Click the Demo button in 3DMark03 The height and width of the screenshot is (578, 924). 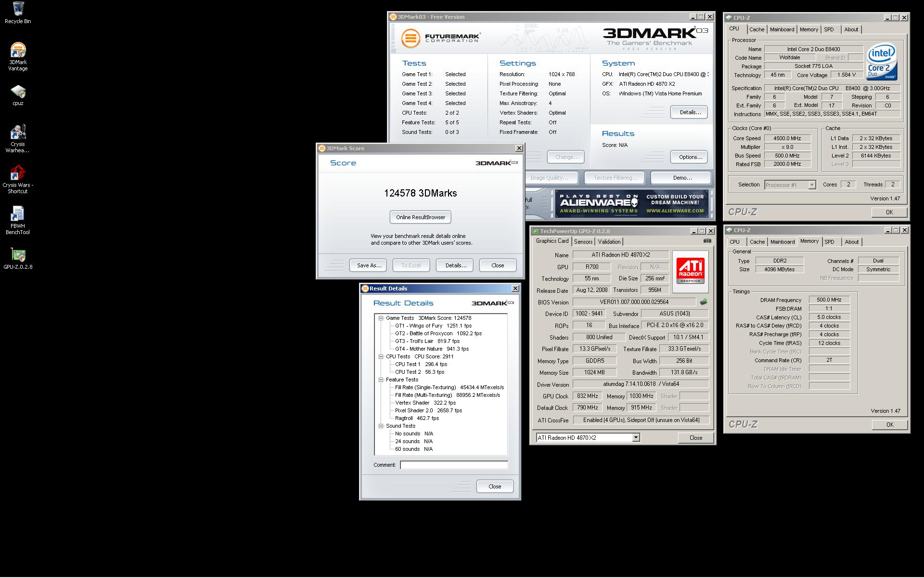pos(680,178)
